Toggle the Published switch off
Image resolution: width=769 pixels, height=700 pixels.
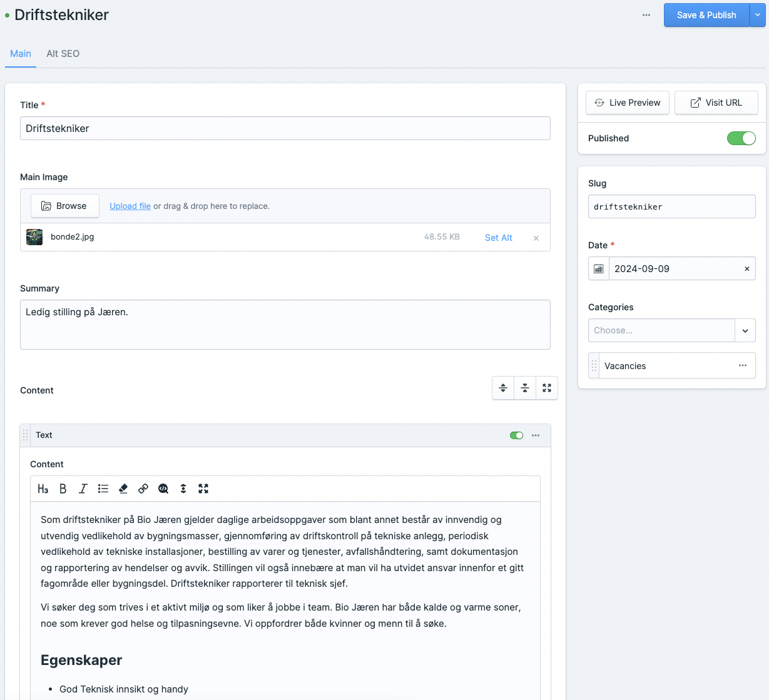point(741,138)
